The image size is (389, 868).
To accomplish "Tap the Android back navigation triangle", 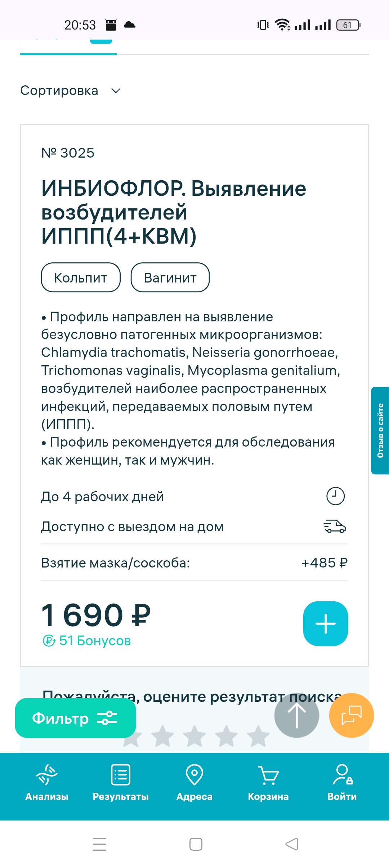I will click(292, 844).
